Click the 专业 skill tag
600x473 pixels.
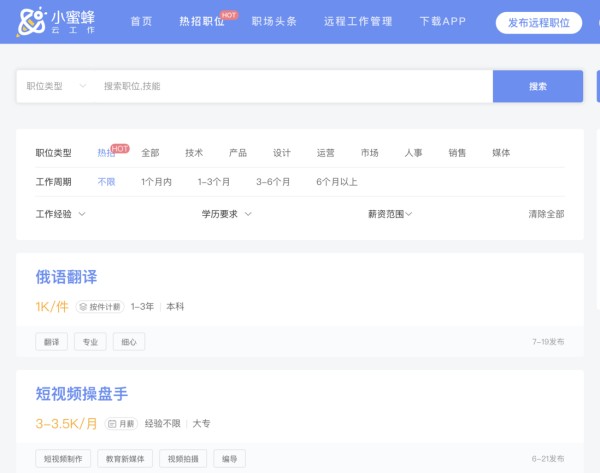(x=90, y=342)
